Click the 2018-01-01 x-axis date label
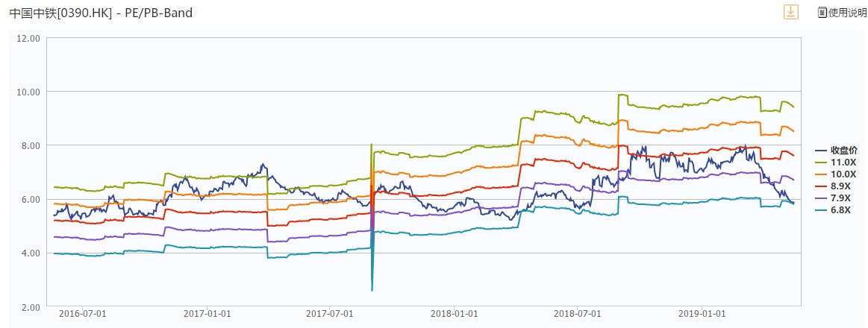868x328 pixels. (x=455, y=314)
